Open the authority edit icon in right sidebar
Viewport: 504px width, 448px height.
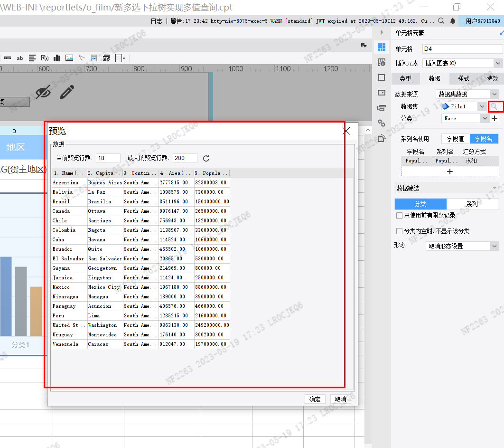[382, 138]
